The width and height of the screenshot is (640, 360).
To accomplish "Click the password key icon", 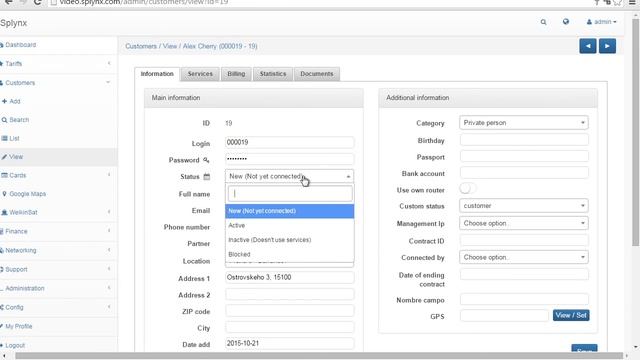I will (x=206, y=160).
